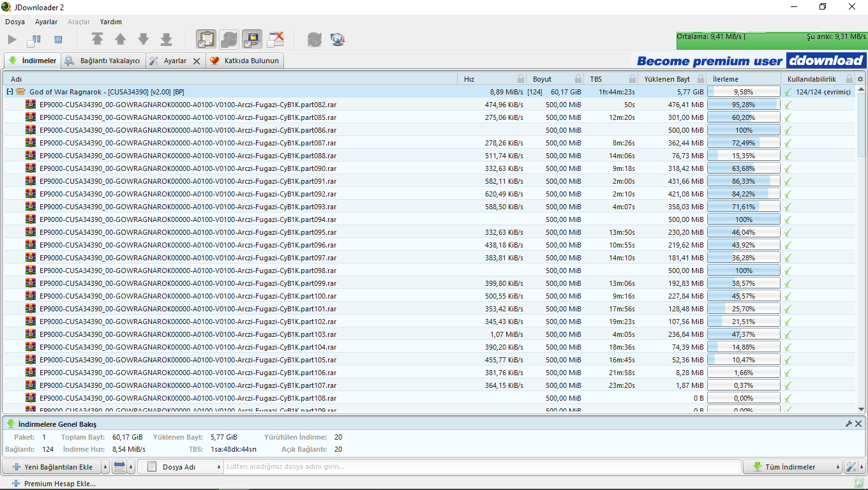Open arrow beside bottom tools settings icon
Viewport: 868px width, 490px height.
(x=862, y=467)
